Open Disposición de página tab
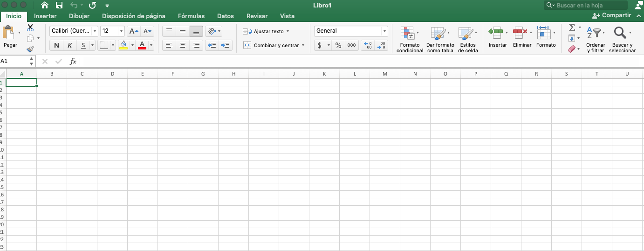The image size is (644, 251). (x=134, y=16)
